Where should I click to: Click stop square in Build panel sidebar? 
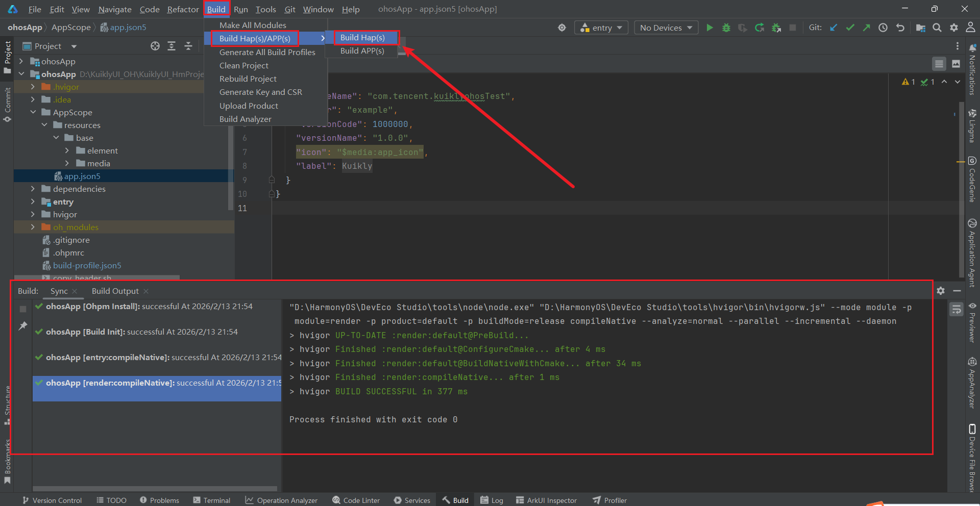23,309
